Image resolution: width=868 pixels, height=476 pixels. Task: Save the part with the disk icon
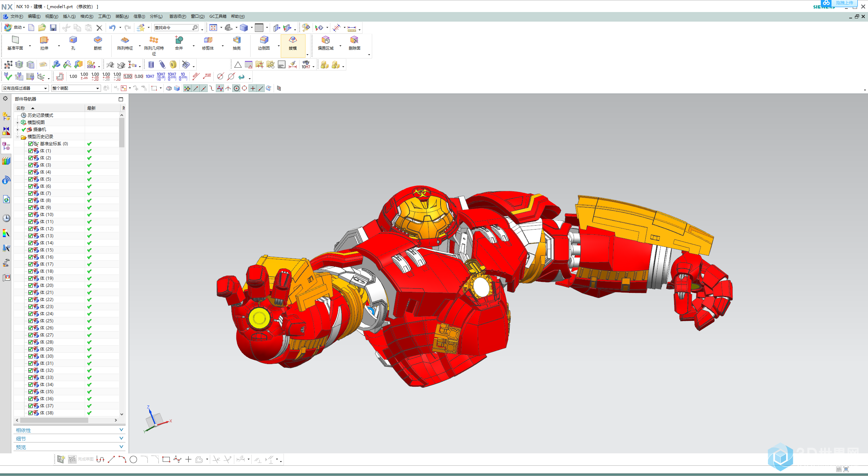(53, 28)
